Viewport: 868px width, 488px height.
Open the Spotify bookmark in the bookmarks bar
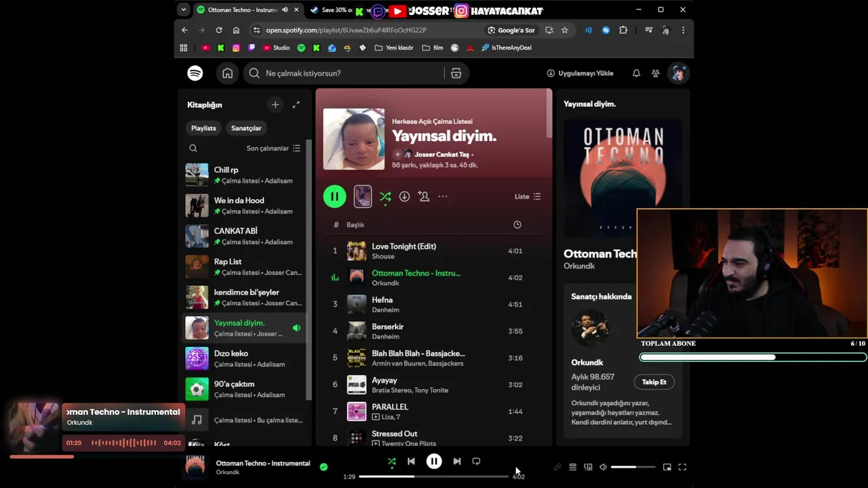pos(301,47)
